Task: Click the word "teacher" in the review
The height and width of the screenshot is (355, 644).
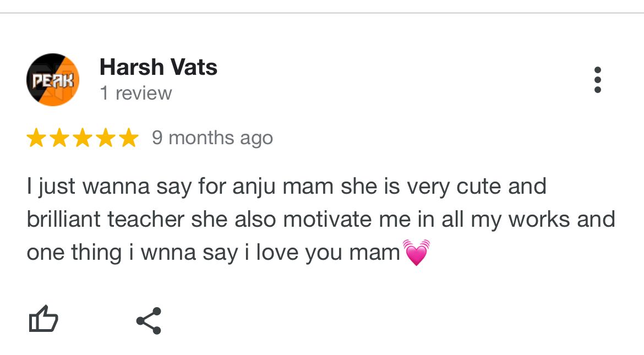Action: pyautogui.click(x=146, y=219)
